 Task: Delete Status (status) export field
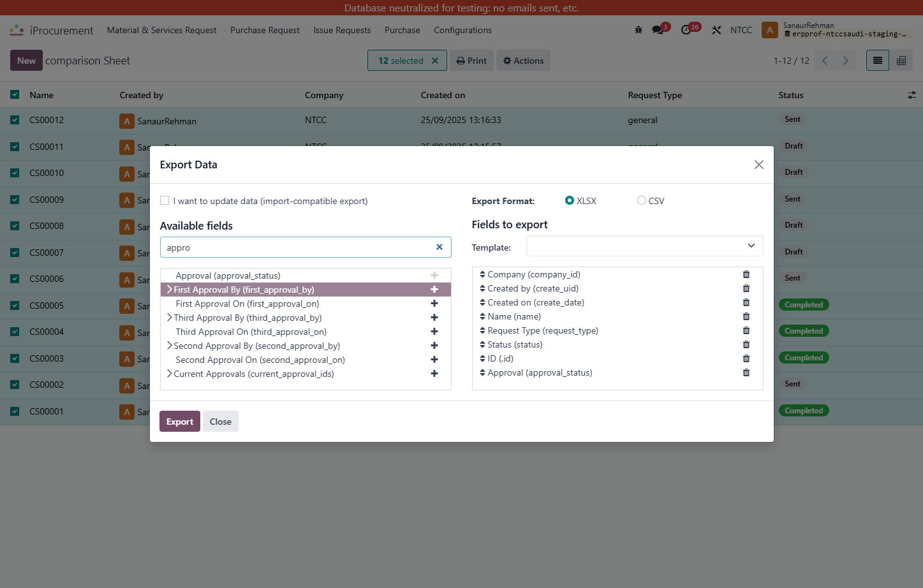click(746, 344)
